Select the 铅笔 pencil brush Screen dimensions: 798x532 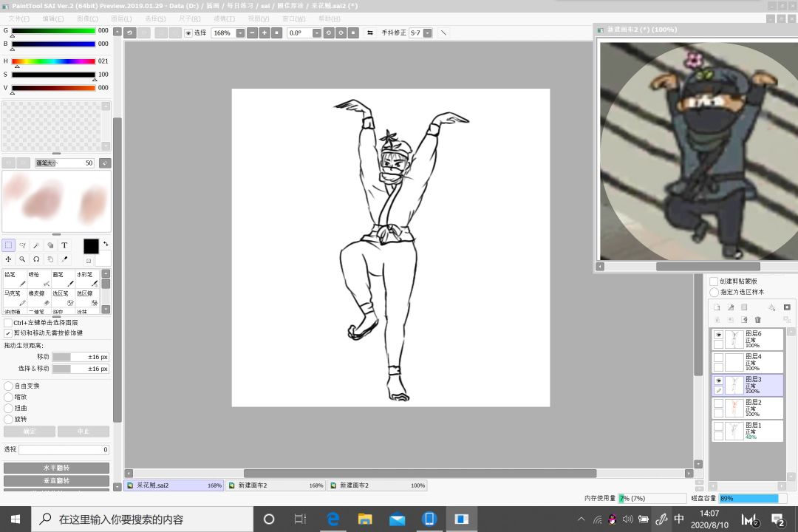point(15,279)
